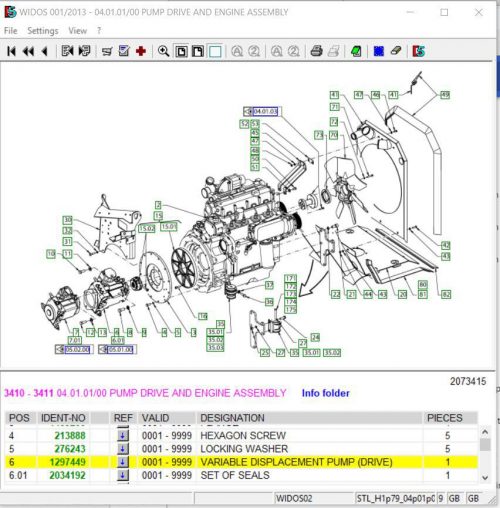
Task: Click the blue square toolbar icon
Action: pos(379,51)
